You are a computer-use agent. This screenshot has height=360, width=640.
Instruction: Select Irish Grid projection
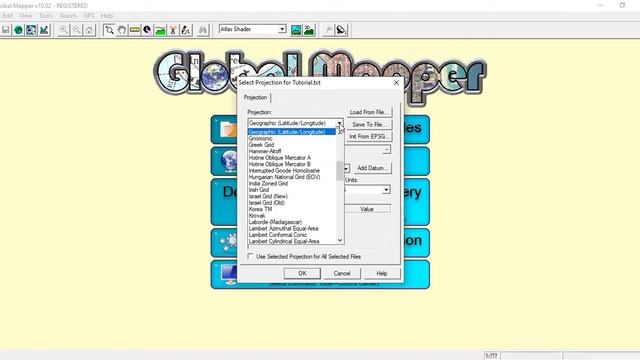coord(292,190)
